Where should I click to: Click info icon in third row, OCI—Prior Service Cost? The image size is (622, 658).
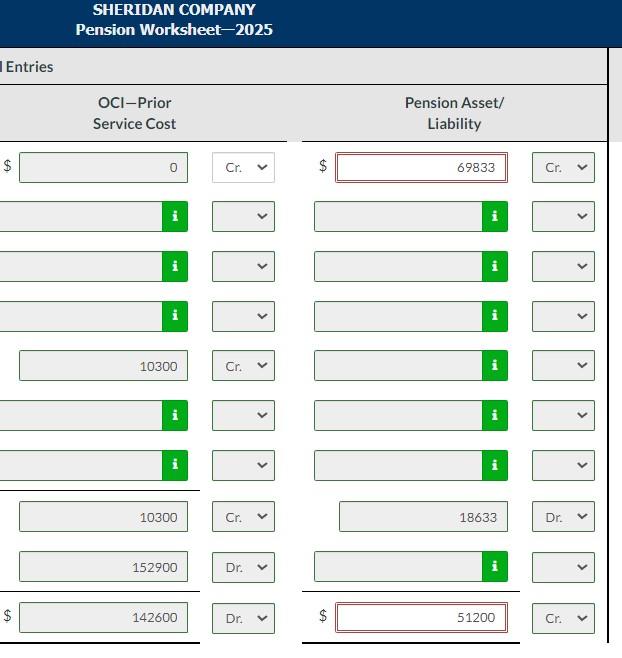[x=175, y=266]
